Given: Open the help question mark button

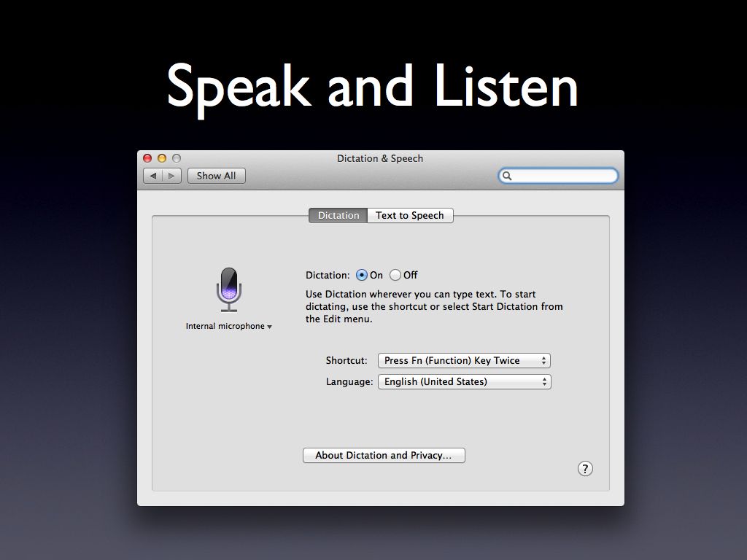Looking at the screenshot, I should coord(585,469).
